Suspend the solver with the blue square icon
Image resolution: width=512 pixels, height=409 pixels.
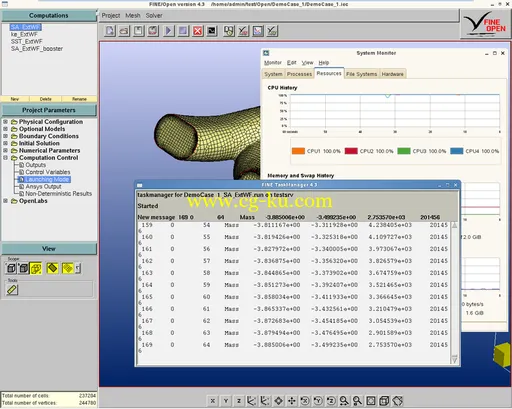pyautogui.click(x=183, y=31)
